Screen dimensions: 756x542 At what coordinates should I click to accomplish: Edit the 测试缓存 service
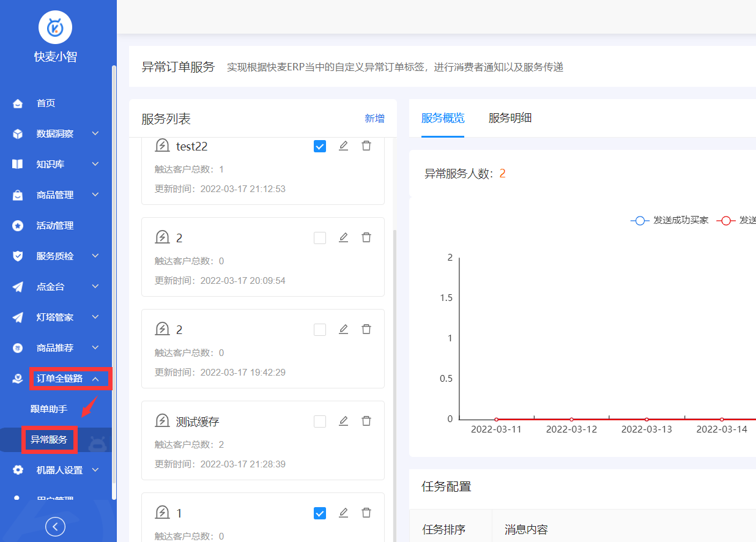pos(343,421)
